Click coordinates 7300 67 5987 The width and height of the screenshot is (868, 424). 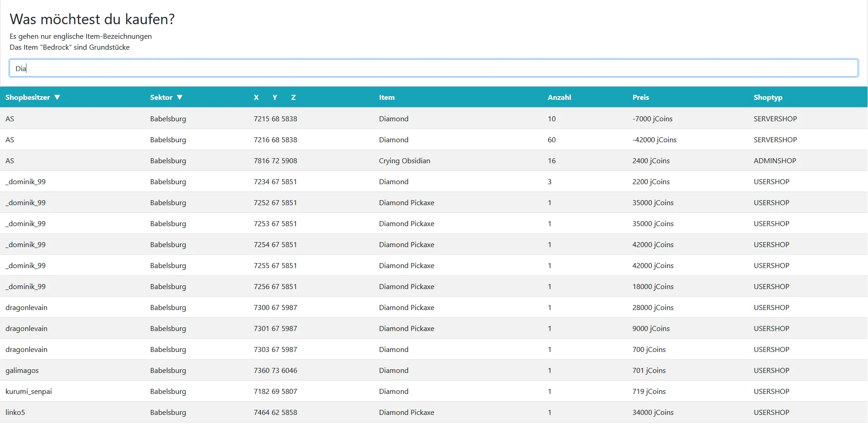click(x=275, y=307)
